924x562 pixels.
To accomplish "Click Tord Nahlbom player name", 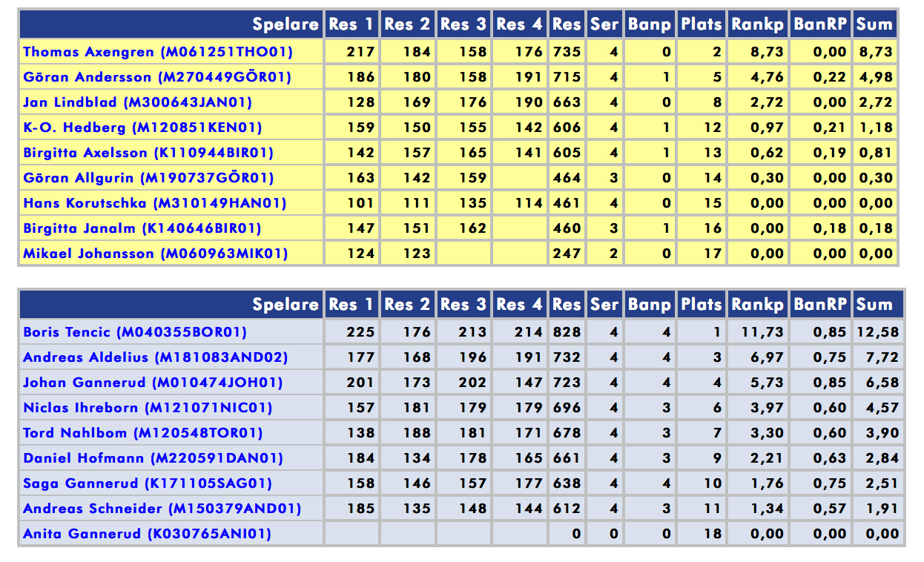I will pos(143,433).
